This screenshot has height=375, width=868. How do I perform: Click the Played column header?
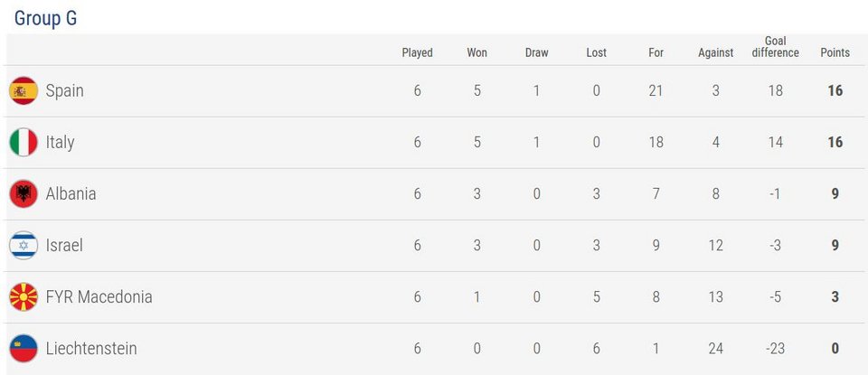point(418,52)
